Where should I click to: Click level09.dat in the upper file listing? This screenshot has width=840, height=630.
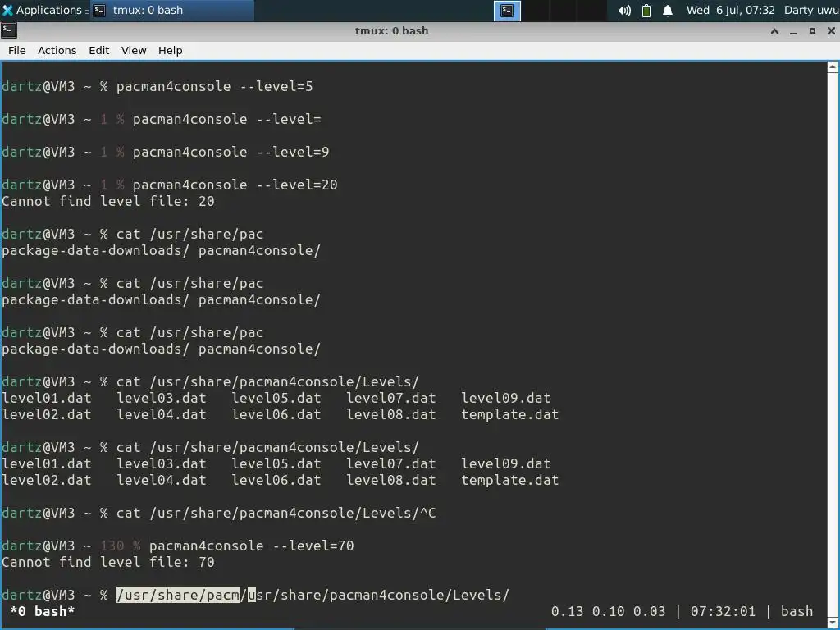[505, 398]
